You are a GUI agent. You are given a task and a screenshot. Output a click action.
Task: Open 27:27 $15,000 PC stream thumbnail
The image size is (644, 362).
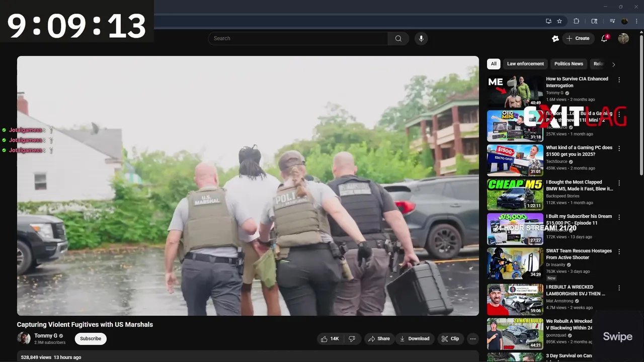coord(515,229)
